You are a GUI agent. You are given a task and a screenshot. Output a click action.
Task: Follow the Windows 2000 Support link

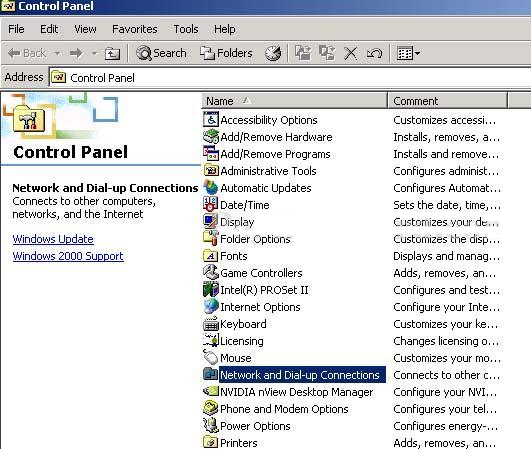click(x=68, y=256)
